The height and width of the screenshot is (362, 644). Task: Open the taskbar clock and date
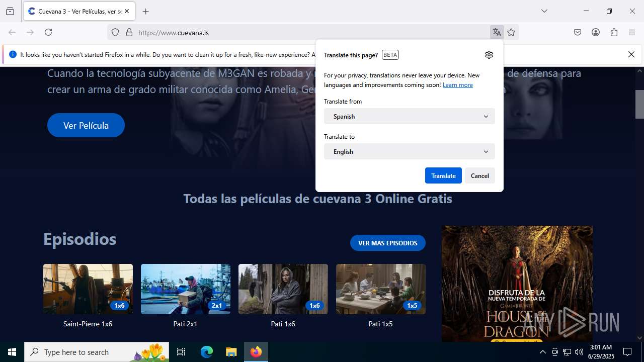point(601,352)
